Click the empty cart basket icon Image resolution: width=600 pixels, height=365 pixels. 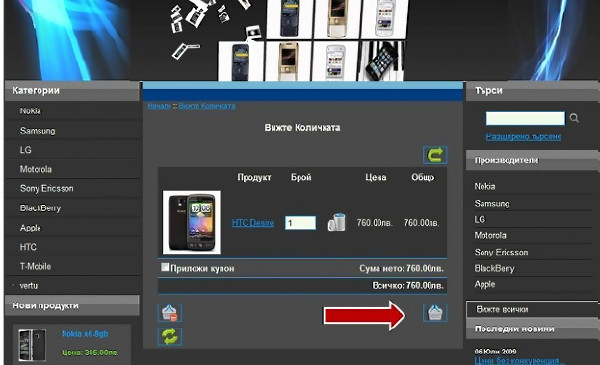[x=170, y=313]
